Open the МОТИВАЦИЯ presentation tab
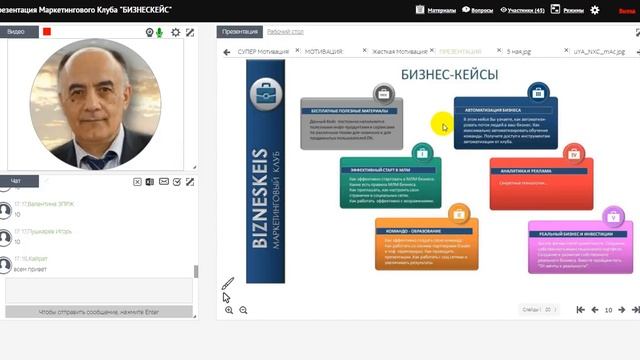The image size is (640, 360). pos(324,52)
